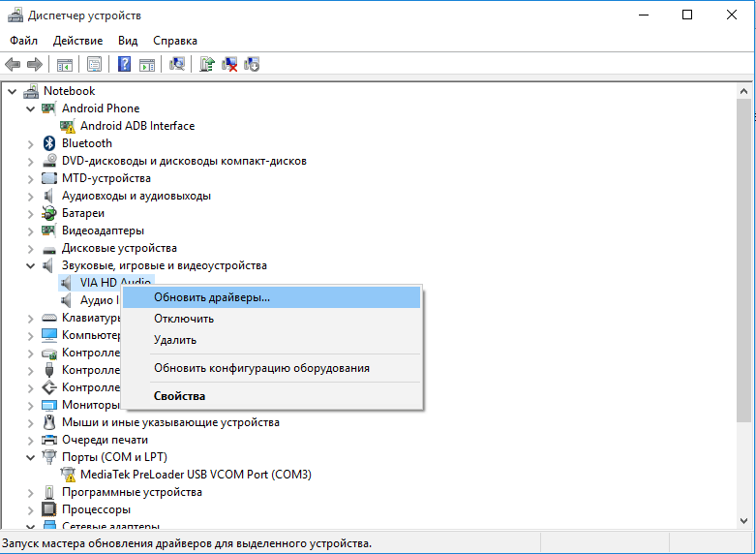Viewport: 756px width, 554px height.
Task: Toggle the console tree pane icon
Action: 64,65
